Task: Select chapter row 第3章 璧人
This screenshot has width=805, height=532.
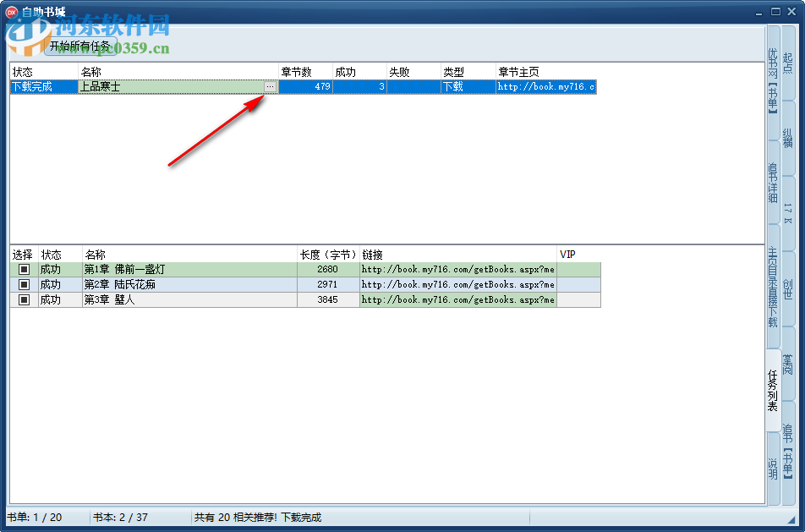Action: 305,300
